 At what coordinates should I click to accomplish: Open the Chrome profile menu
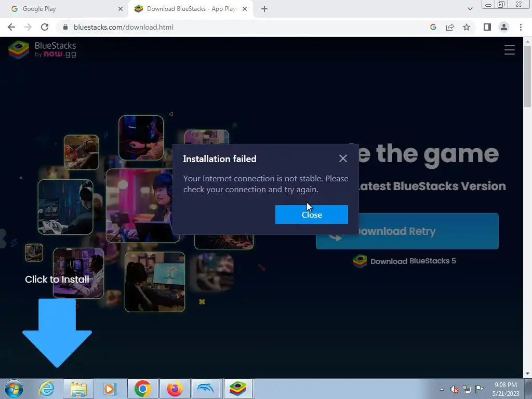[x=504, y=27]
